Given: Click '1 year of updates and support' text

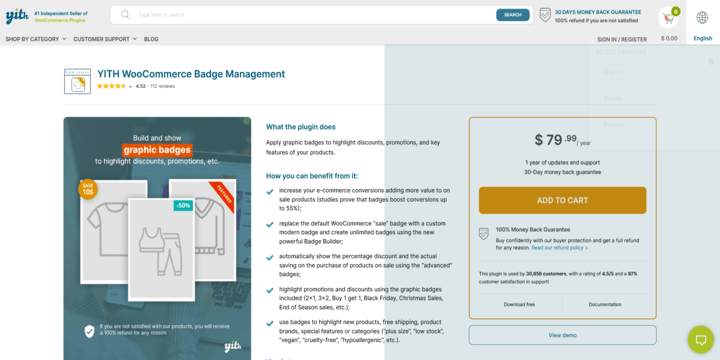Looking at the screenshot, I should click(562, 163).
